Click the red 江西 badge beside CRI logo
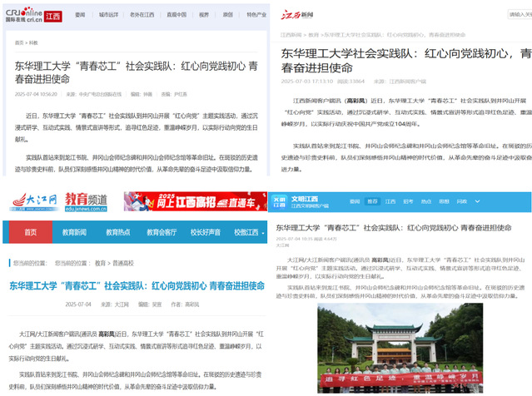 (x=53, y=17)
